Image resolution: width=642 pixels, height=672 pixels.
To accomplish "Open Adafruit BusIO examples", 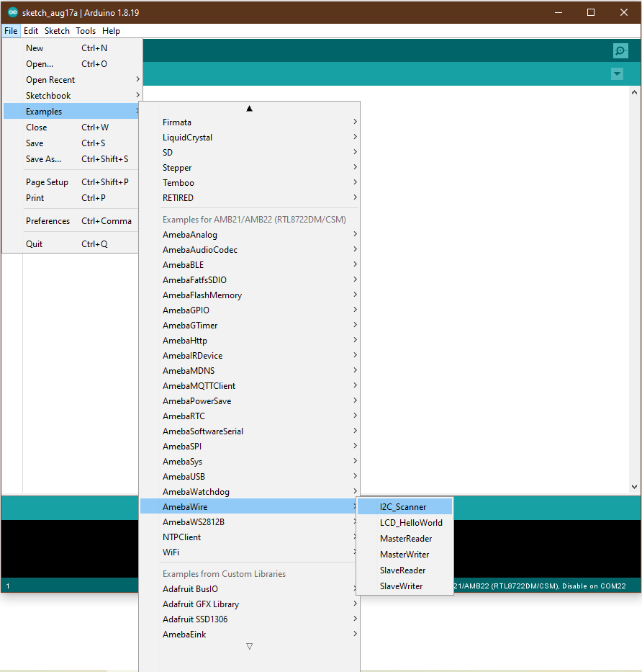I will tap(250, 589).
